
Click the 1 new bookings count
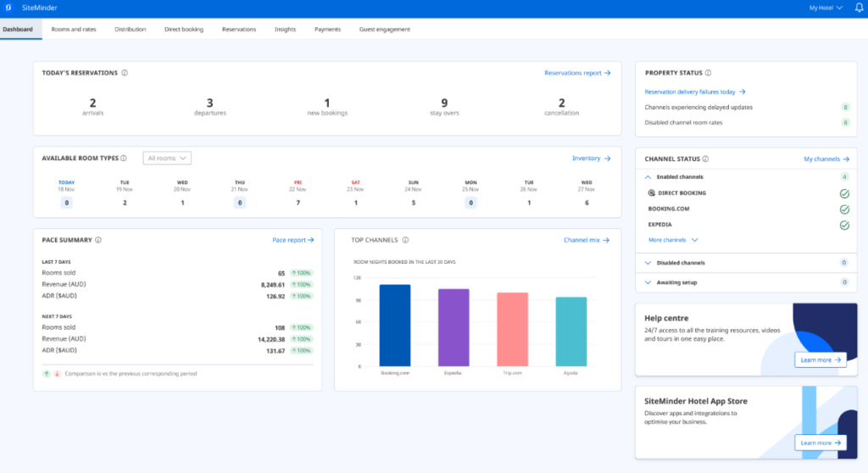[x=327, y=103]
